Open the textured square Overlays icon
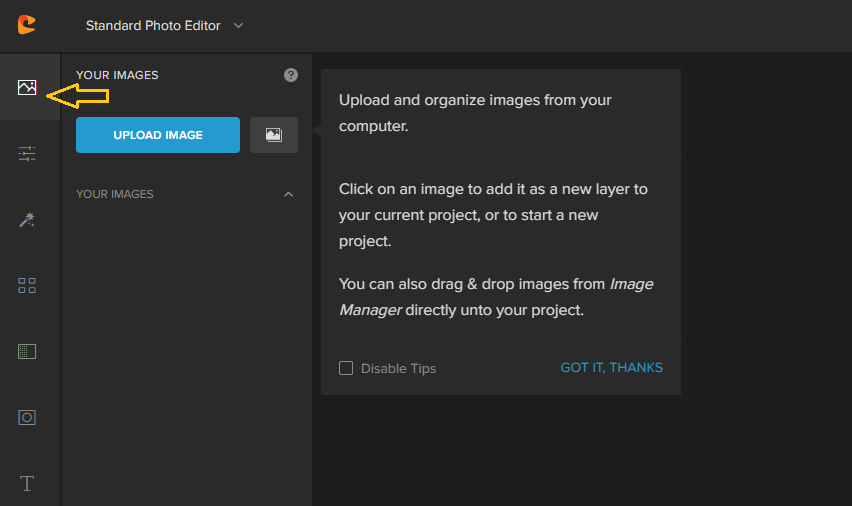This screenshot has width=852, height=506. tap(27, 351)
